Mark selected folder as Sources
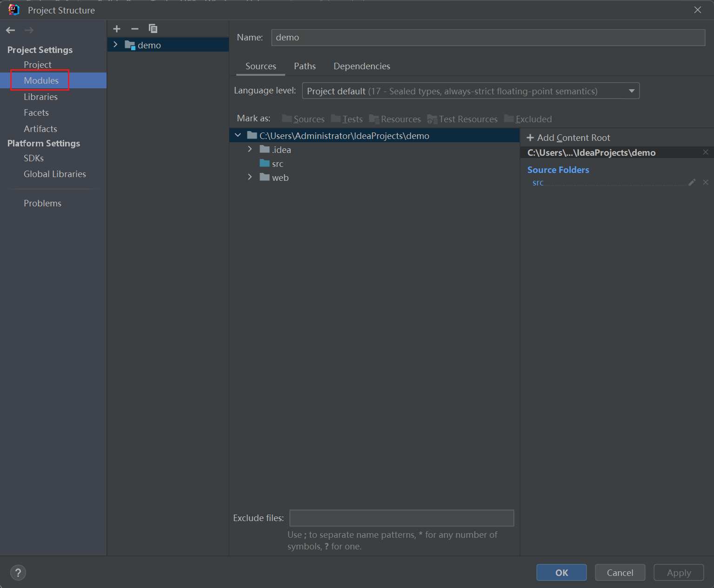 [x=303, y=119]
